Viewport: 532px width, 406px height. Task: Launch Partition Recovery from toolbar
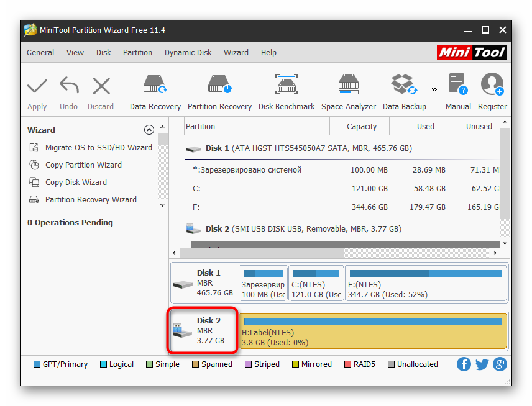click(x=219, y=92)
